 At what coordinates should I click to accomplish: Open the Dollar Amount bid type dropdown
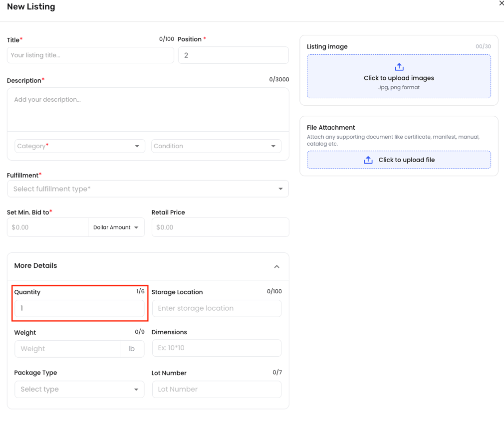[x=116, y=227]
